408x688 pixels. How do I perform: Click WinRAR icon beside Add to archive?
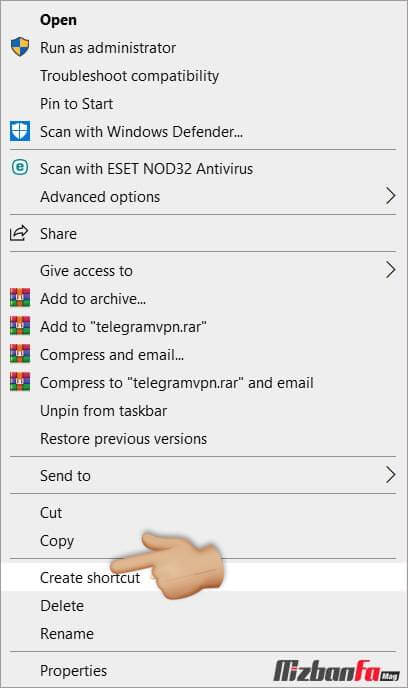(20, 297)
